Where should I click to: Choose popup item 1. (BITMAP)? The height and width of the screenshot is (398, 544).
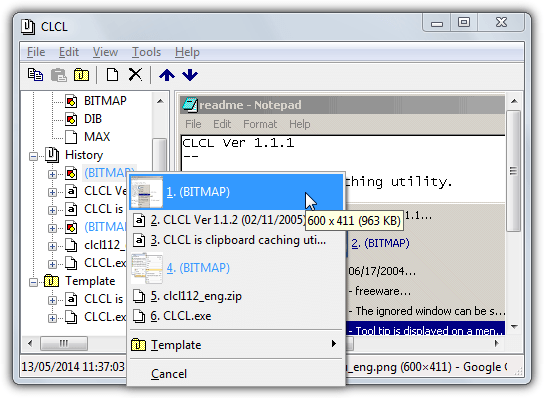236,192
